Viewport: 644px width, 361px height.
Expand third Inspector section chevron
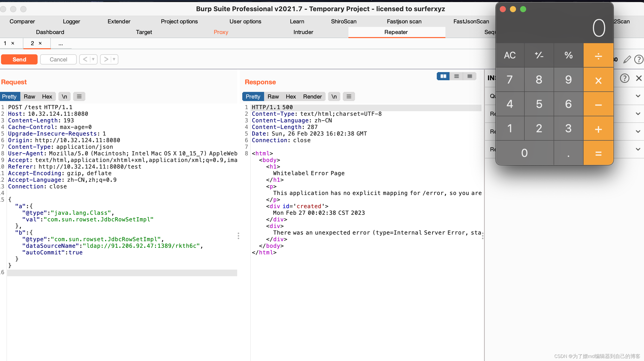pyautogui.click(x=638, y=132)
